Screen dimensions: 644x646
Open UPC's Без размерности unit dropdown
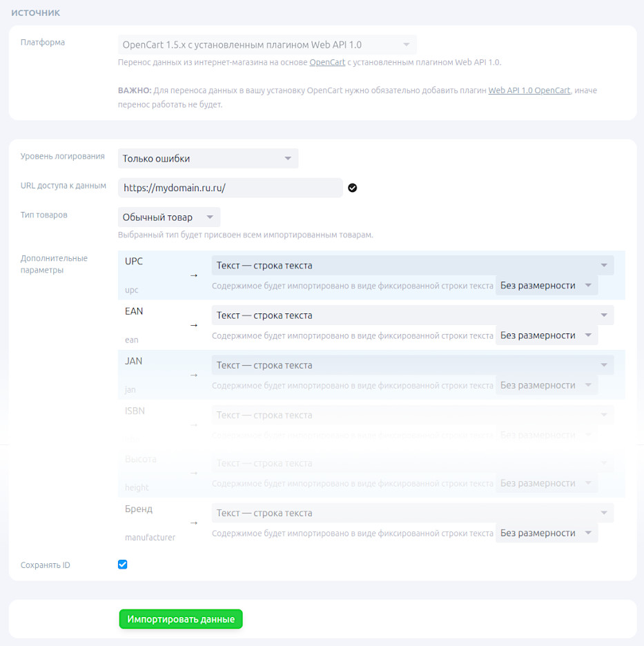click(x=546, y=286)
